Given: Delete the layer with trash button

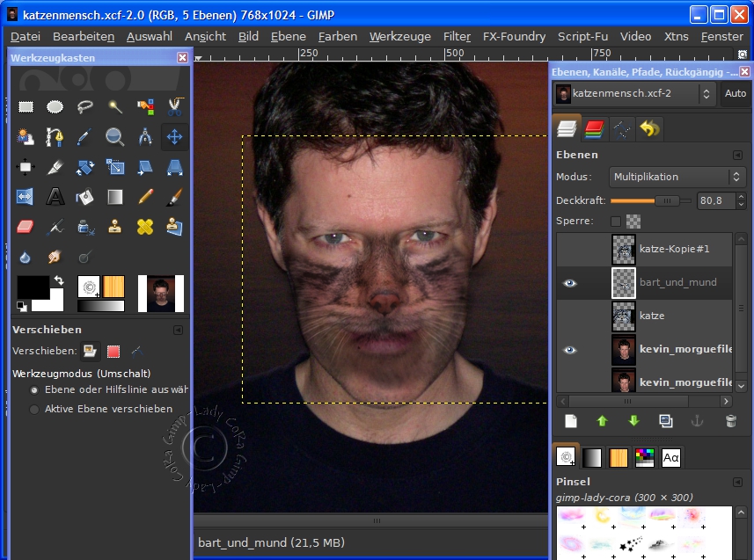Looking at the screenshot, I should [730, 421].
